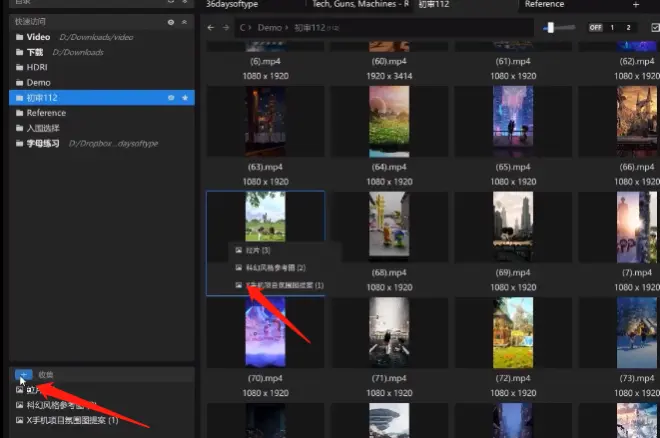Go forward with the right arrow
The width and height of the screenshot is (660, 438).
(x=226, y=28)
